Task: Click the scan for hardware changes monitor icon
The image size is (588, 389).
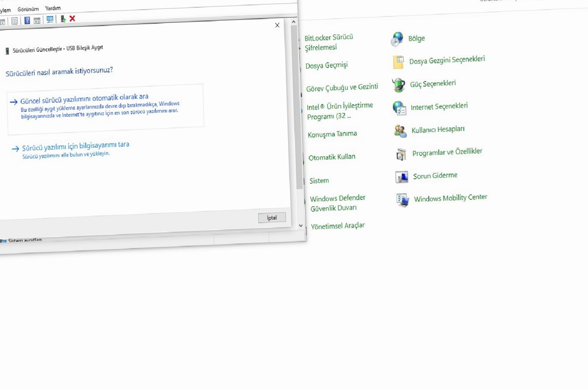Action: [x=50, y=19]
